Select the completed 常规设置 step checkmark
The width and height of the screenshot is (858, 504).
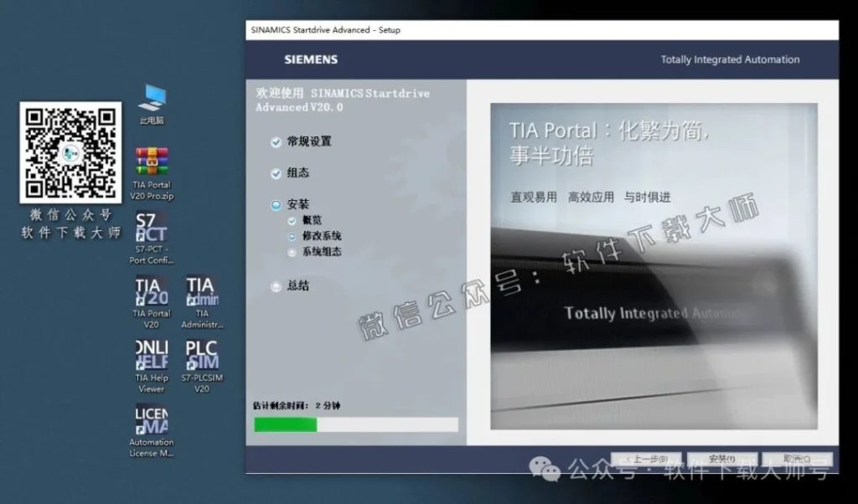277,141
